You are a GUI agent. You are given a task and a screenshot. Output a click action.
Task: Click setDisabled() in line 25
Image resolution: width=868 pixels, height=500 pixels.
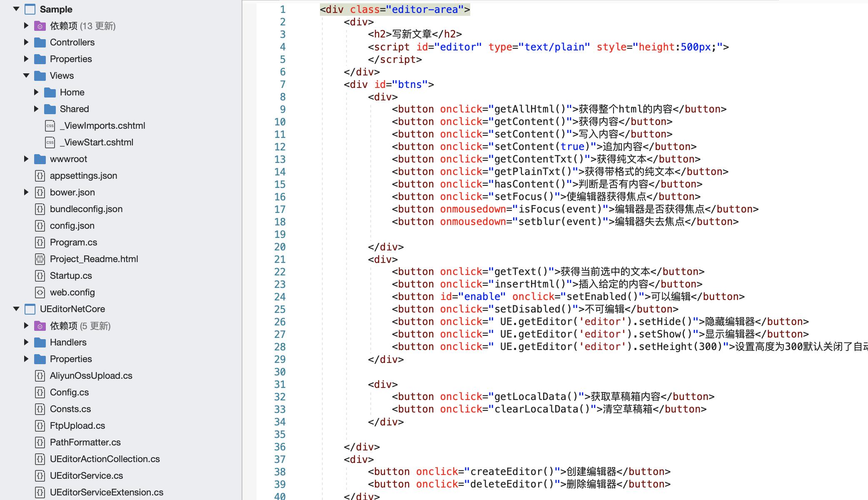533,309
